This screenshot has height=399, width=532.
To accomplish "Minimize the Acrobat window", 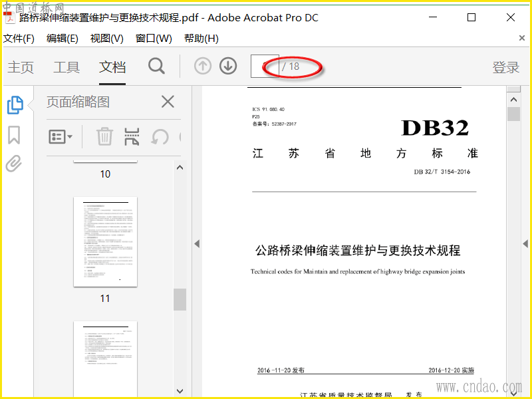I will [433, 17].
